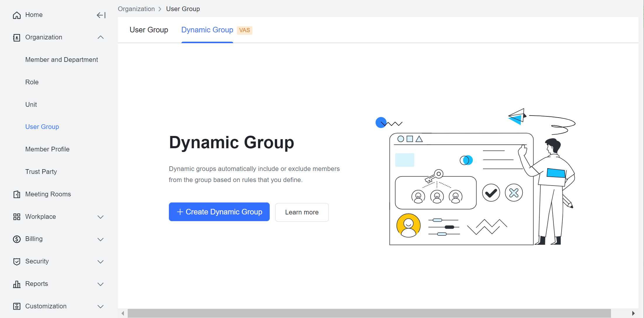Image resolution: width=644 pixels, height=318 pixels.
Task: Click the Billing dollar icon
Action: pyautogui.click(x=17, y=239)
